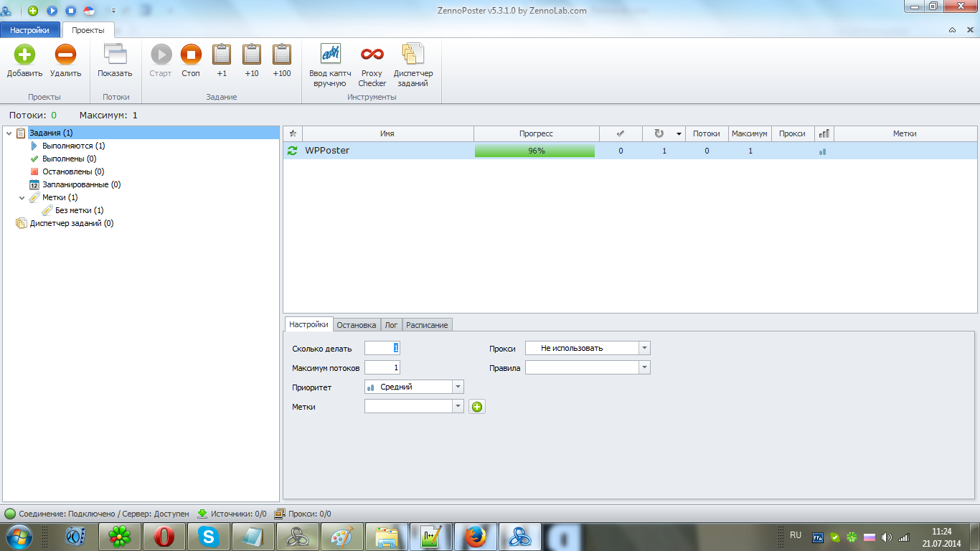Viewport: 980px width, 551px height.
Task: Collapse the Метки tree node
Action: [22, 197]
